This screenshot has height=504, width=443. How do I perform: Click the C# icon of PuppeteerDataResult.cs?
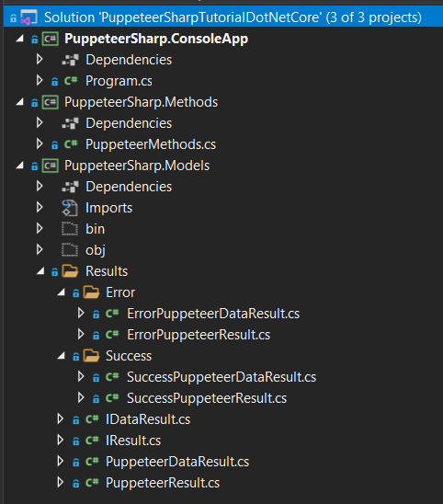pyautogui.click(x=92, y=462)
